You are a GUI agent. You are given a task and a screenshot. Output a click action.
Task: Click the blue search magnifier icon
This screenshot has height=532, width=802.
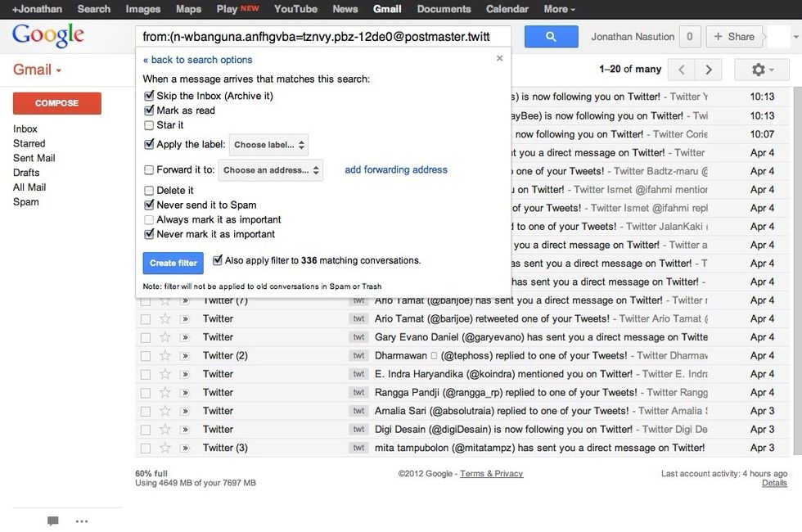[548, 36]
